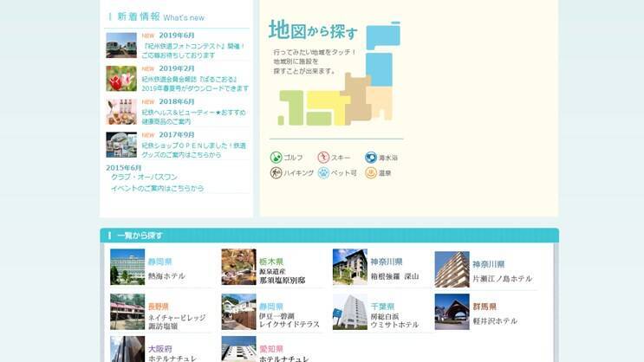The height and width of the screenshot is (362, 644).
Task: Open the 2018年6月 health and beauty thumbnail
Action: [x=121, y=112]
